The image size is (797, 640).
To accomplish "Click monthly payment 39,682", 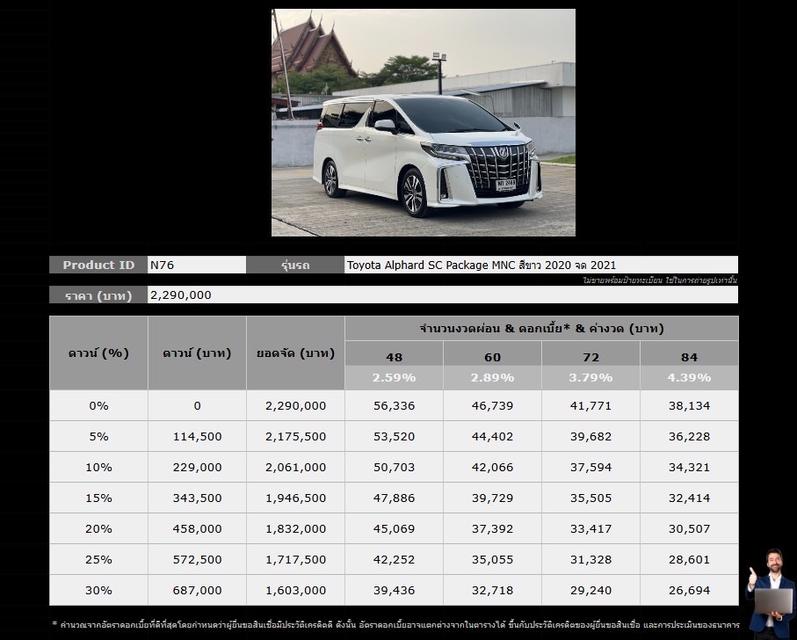I will point(591,436).
